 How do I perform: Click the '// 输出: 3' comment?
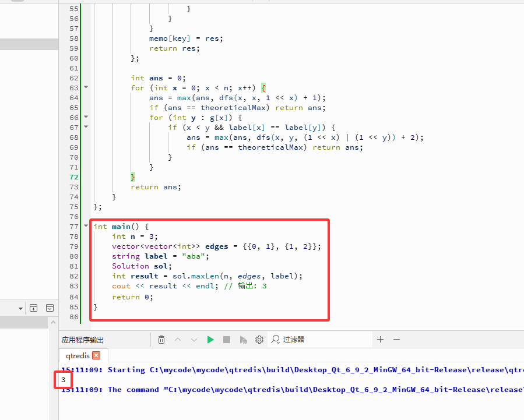(x=245, y=286)
